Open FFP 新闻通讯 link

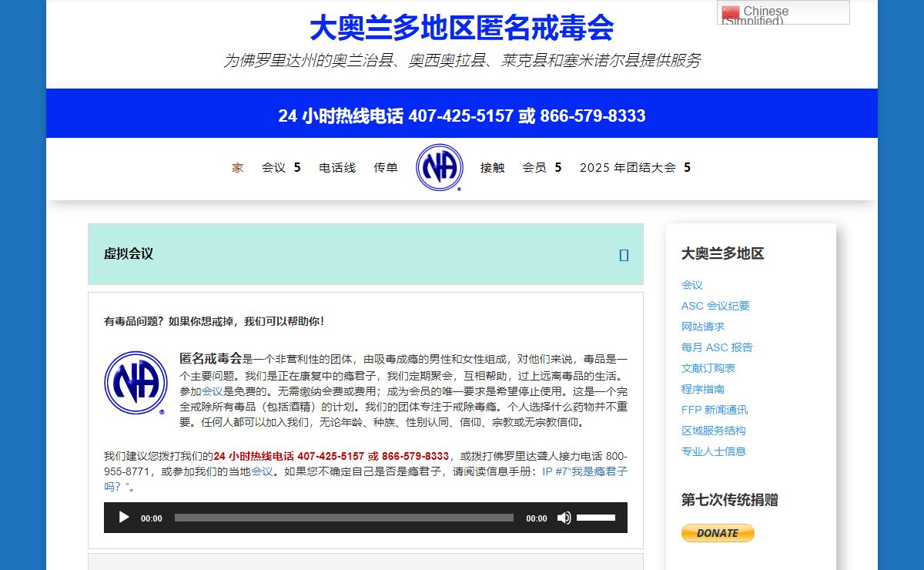715,410
